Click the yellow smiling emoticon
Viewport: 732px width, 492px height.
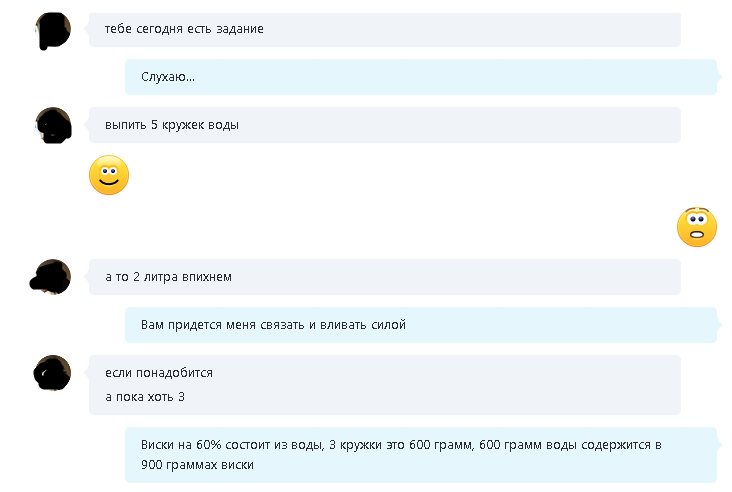[x=109, y=175]
